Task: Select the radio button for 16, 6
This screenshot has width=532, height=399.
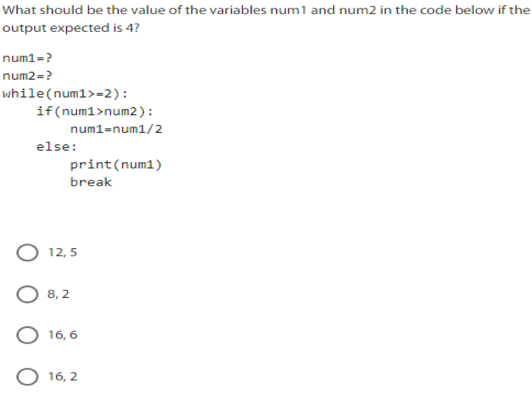Action: point(27,335)
